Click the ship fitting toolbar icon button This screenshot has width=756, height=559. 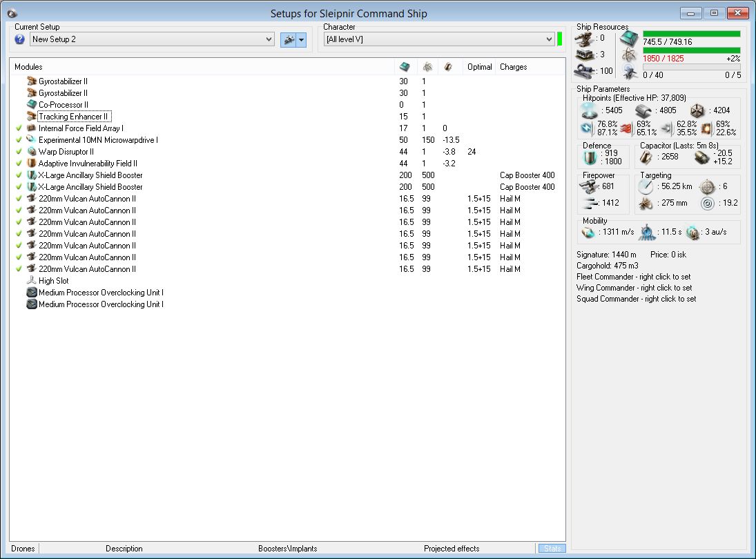(x=289, y=39)
